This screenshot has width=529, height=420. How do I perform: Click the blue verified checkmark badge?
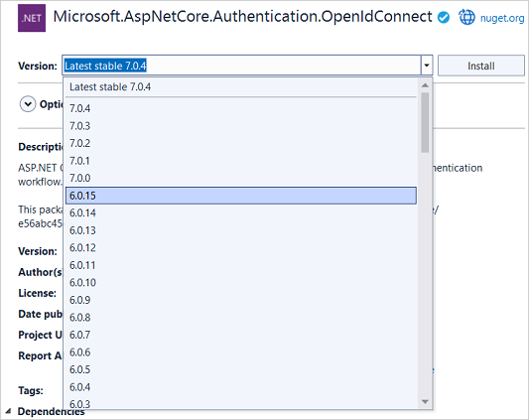coord(444,17)
